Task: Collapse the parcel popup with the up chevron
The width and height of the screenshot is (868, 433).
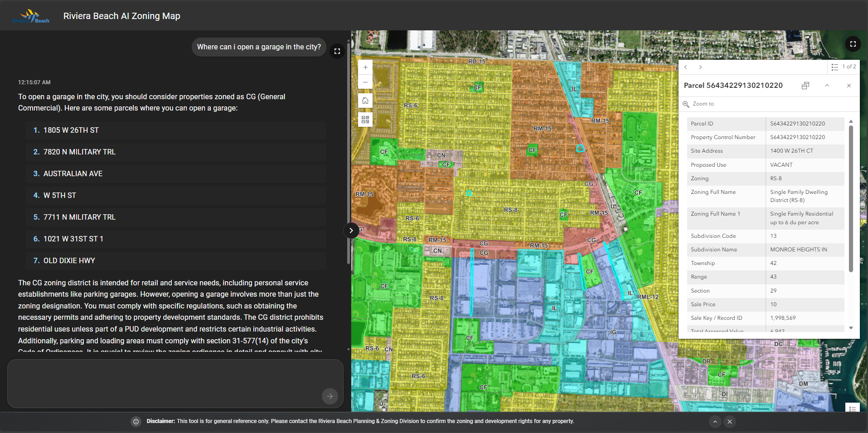Action: 827,85
